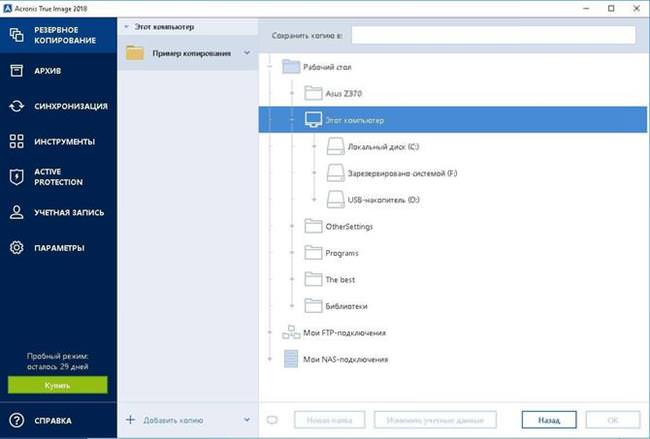
Task: Click the monitor icon of Этот компьютер
Action: pyautogui.click(x=313, y=120)
